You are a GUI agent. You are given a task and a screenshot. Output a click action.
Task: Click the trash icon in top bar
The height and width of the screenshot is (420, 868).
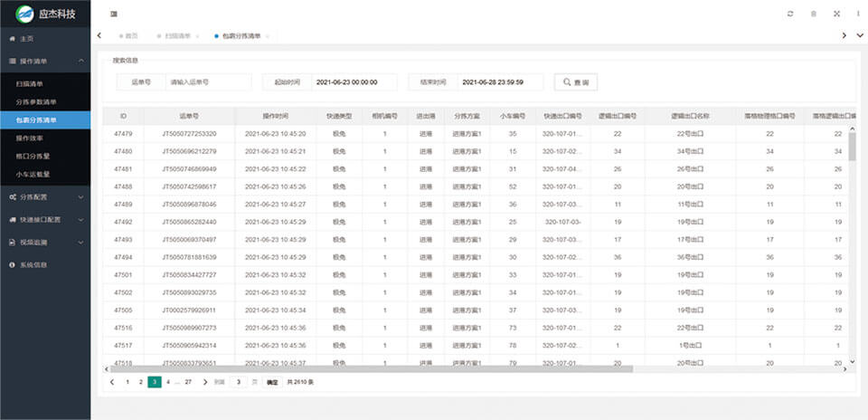click(813, 14)
